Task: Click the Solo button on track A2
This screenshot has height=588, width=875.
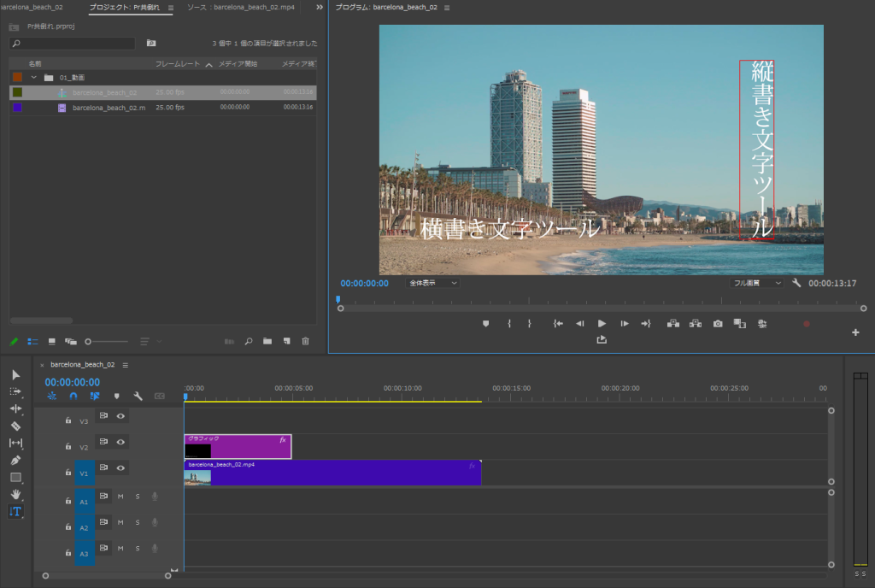Action: pos(138,523)
